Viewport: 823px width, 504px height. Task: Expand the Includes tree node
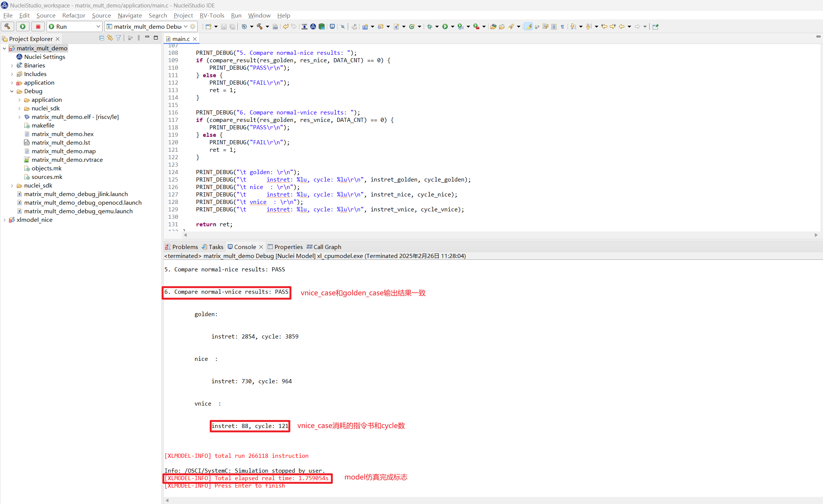click(12, 74)
